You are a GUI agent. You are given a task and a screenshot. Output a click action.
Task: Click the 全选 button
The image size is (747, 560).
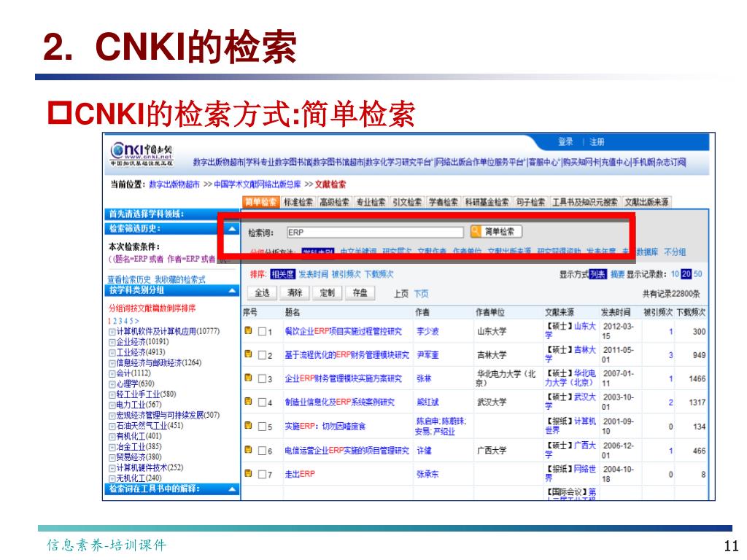[262, 293]
